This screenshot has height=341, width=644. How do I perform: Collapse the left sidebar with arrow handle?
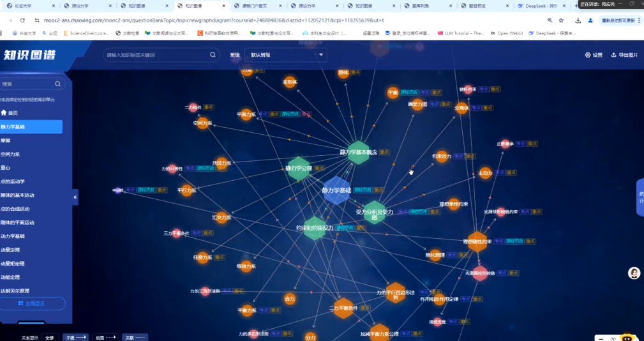click(75, 197)
